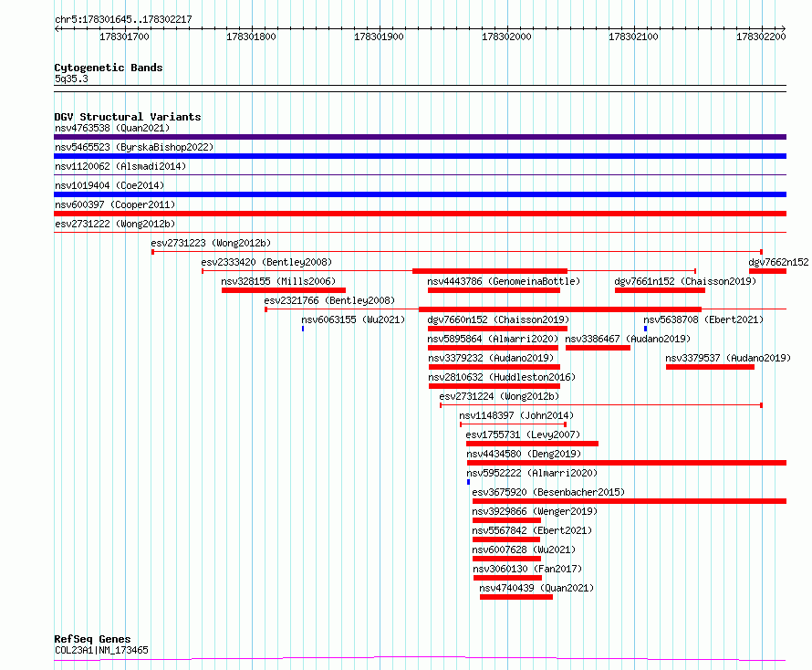
Task: Click nsv4443786 (GenomeinaBottle) label
Action: 504,281
